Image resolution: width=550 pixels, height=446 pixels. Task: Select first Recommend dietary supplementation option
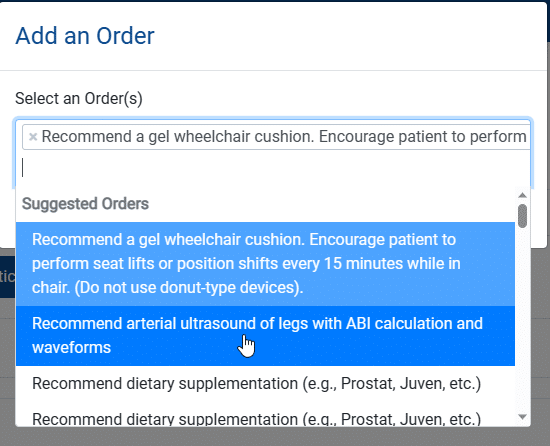pyautogui.click(x=265, y=384)
